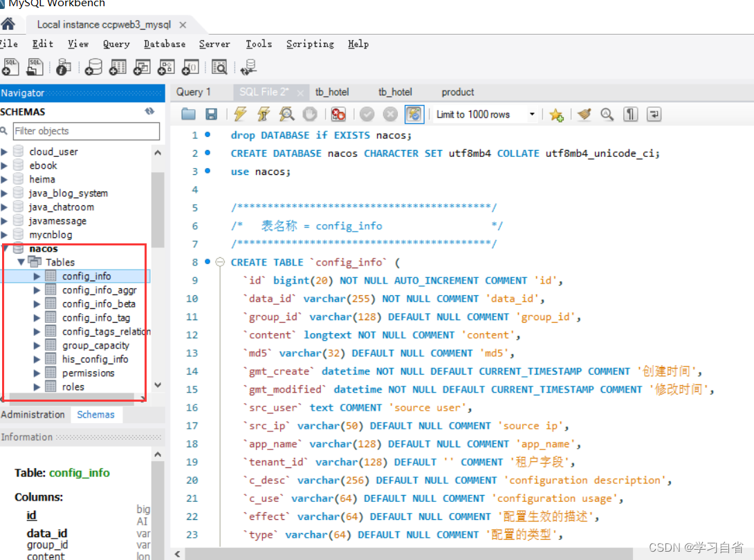Execute script with lightning bolt icon
Screen dimensions: 754x560
240,114
